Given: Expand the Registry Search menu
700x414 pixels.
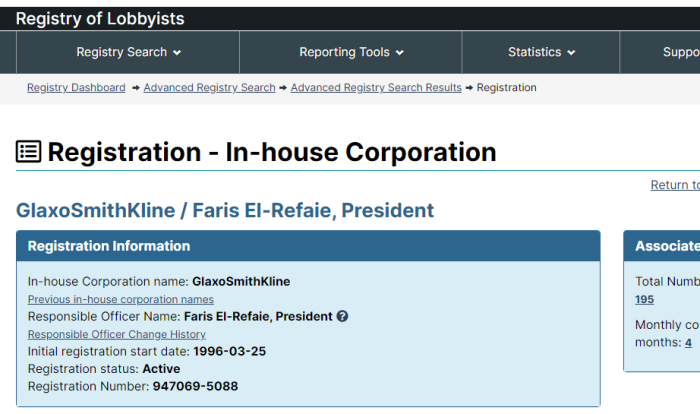Looking at the screenshot, I should point(128,52).
